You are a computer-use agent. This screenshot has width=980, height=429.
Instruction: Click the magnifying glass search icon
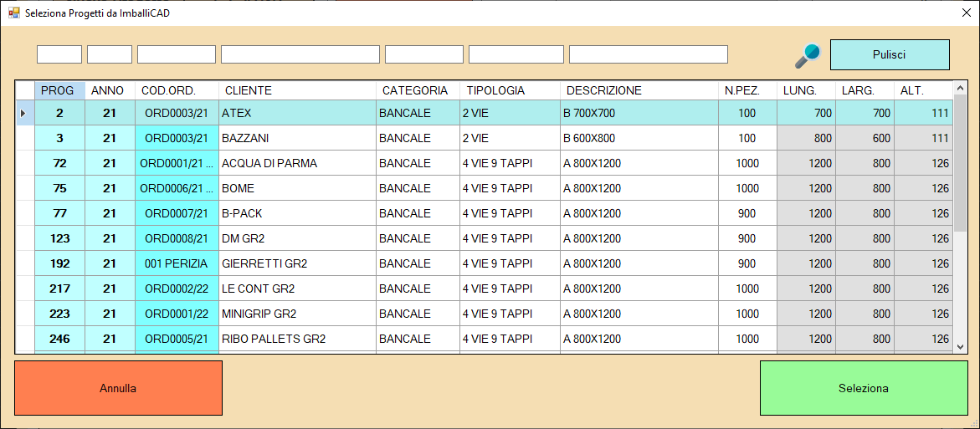[808, 55]
